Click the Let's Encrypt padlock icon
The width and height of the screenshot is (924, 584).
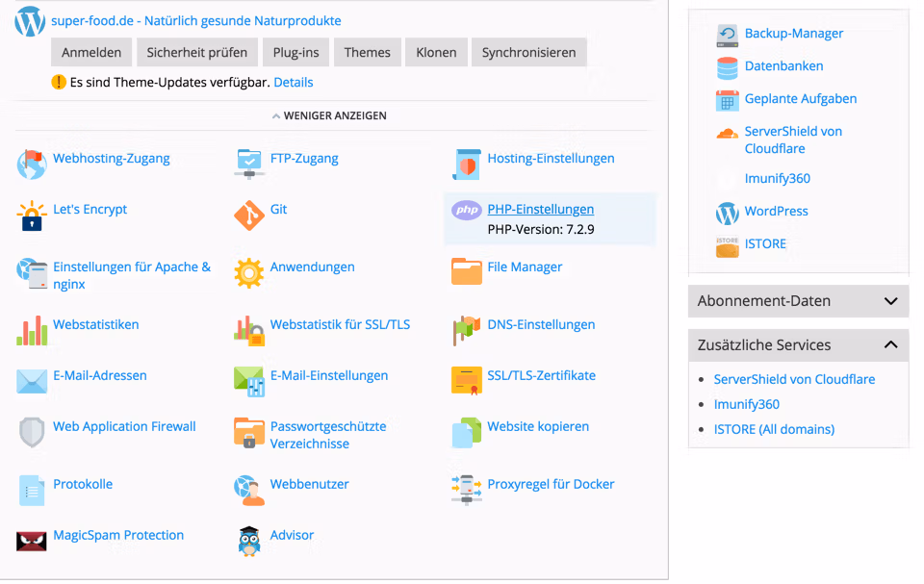[x=32, y=216]
